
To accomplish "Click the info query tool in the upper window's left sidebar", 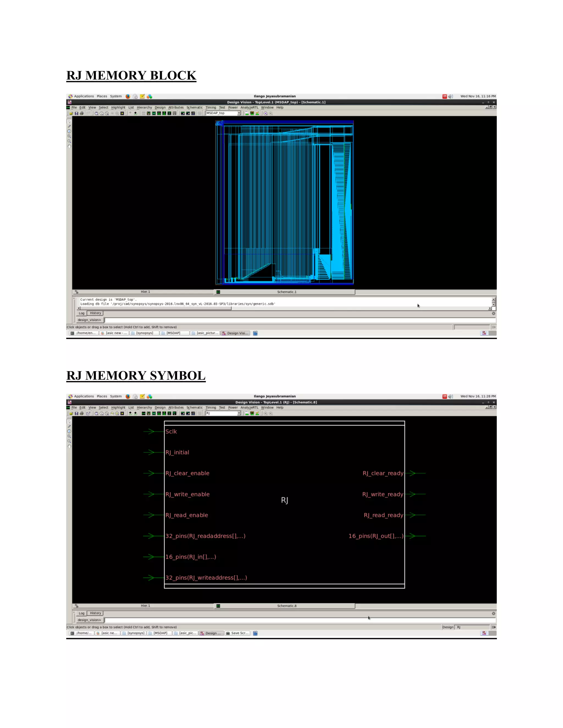I will tap(69, 131).
